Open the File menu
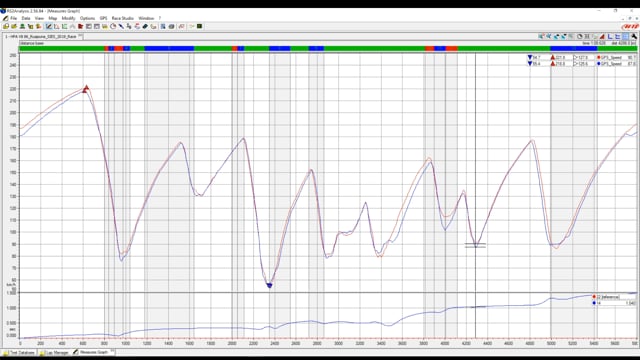This screenshot has width=640, height=360. coord(14,18)
